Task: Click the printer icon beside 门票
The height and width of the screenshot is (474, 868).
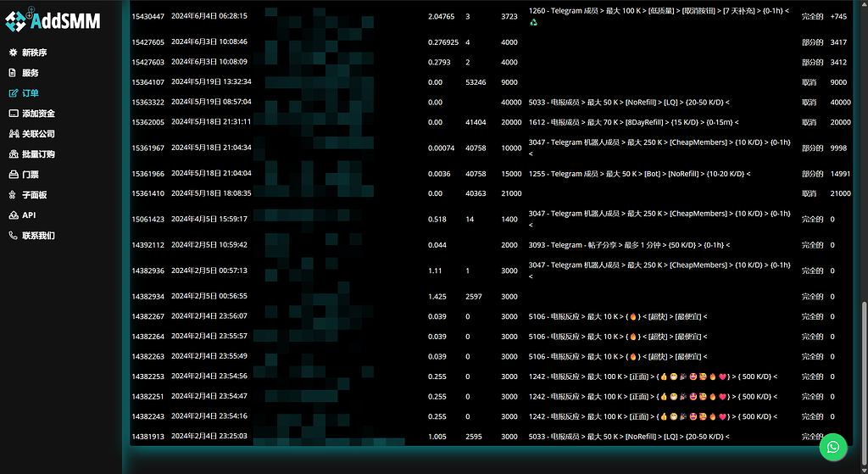Action: click(14, 175)
